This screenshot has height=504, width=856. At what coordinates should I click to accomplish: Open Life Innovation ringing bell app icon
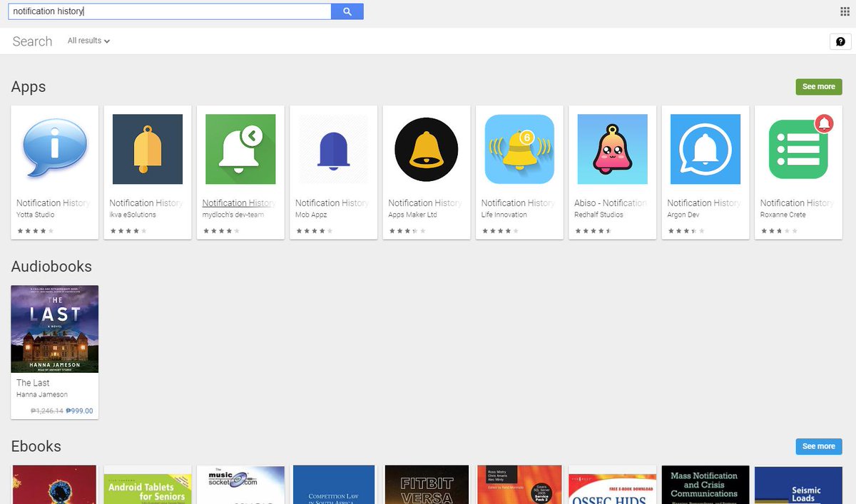click(519, 149)
